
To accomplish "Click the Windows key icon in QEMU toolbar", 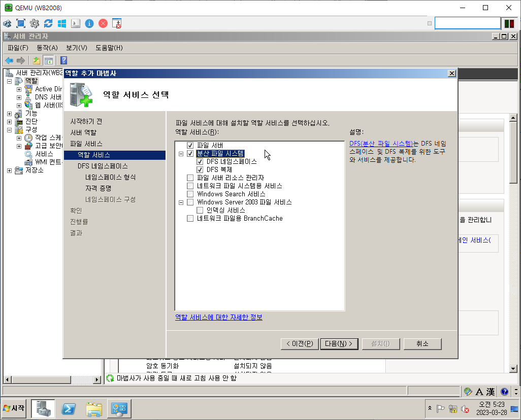I will click(x=62, y=23).
